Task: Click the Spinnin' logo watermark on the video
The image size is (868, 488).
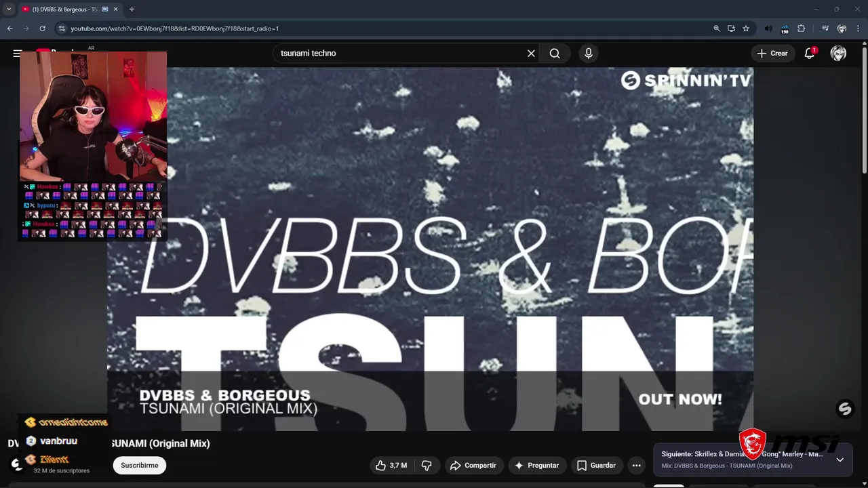Action: pos(845,409)
